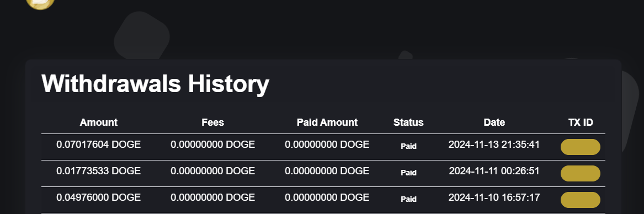This screenshot has height=214, width=644.
Task: Select the 0.01773533 DOGE amount cell
Action: click(x=99, y=171)
